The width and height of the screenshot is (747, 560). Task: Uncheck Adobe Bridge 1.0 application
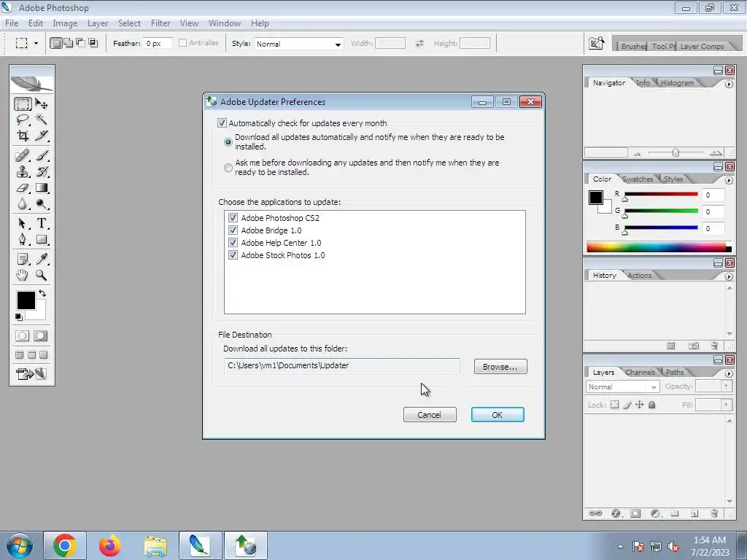click(233, 230)
